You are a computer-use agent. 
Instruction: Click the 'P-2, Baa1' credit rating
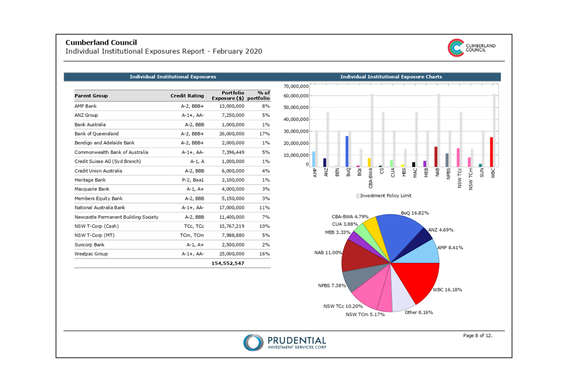[x=193, y=180]
